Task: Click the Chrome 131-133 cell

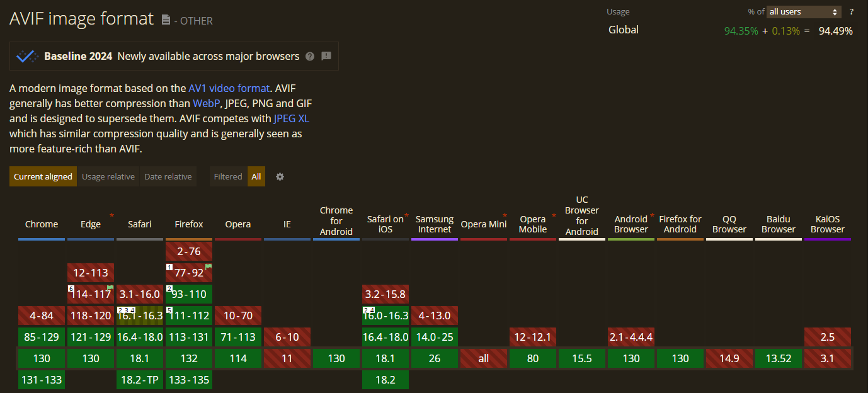Action: pos(42,380)
